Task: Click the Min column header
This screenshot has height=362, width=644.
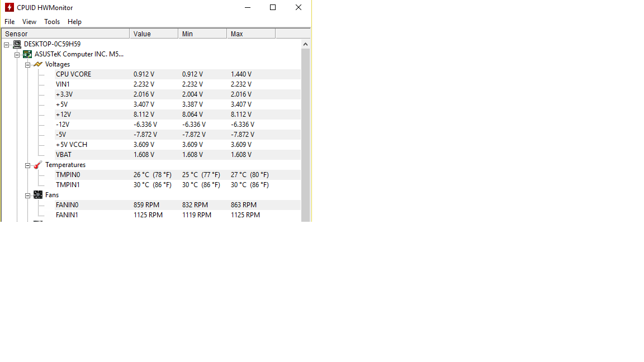Action: pyautogui.click(x=202, y=34)
